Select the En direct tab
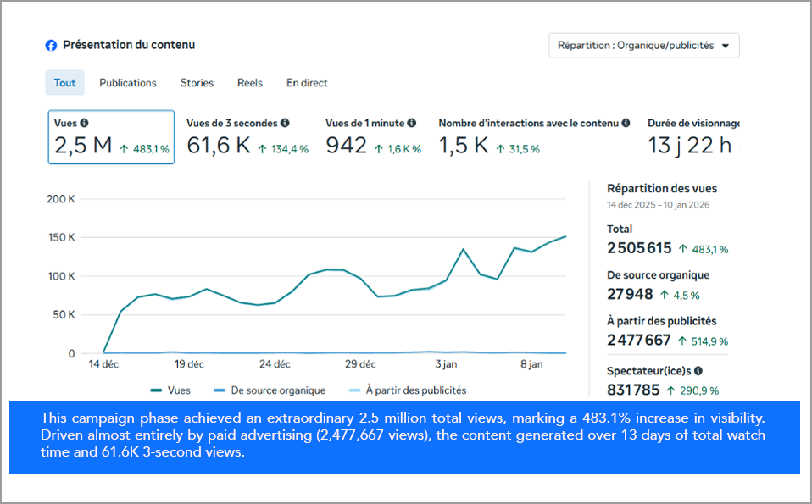 [x=307, y=83]
